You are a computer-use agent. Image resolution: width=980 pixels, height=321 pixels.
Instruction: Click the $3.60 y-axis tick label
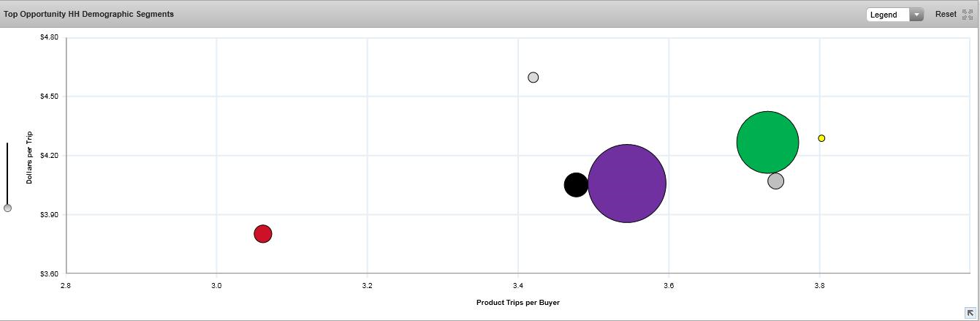(50, 273)
